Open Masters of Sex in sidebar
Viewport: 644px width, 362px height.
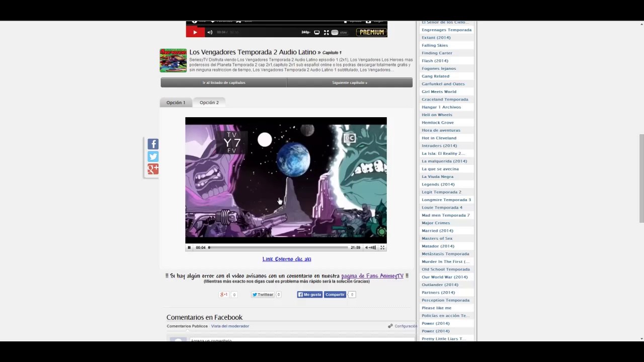(437, 238)
